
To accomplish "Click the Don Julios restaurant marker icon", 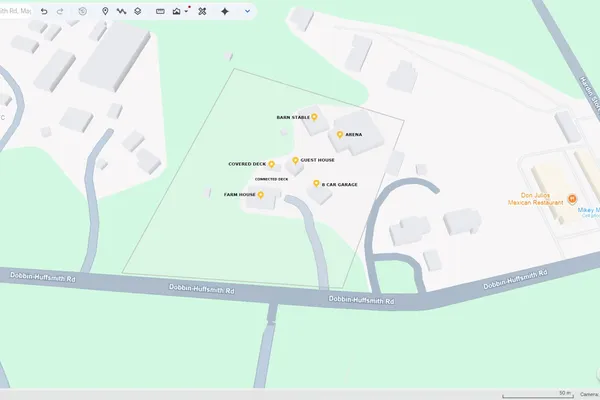I will tap(572, 199).
